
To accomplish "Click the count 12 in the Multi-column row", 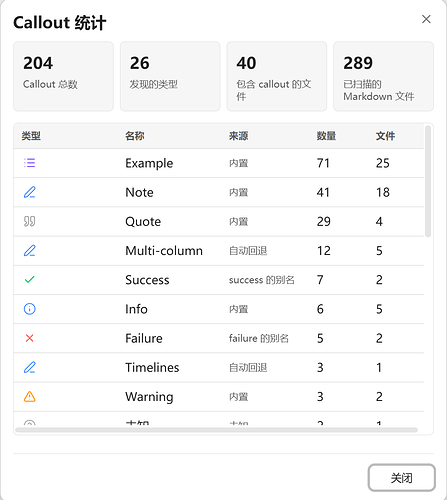I will pos(323,251).
